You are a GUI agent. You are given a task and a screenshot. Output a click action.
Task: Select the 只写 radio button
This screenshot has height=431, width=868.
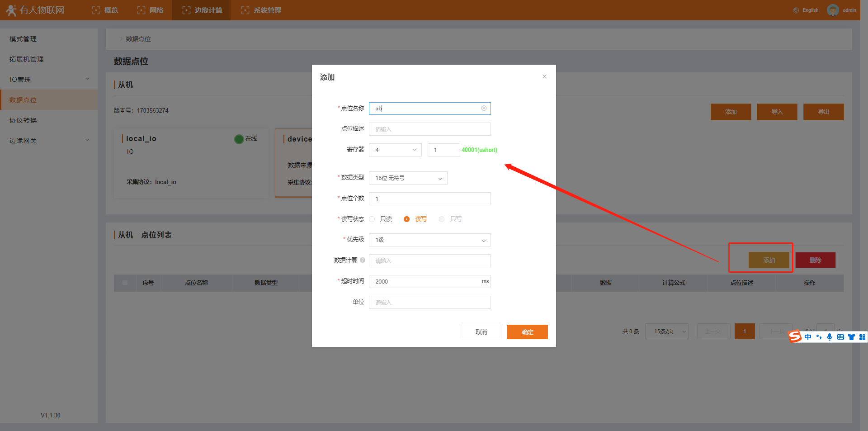[442, 219]
